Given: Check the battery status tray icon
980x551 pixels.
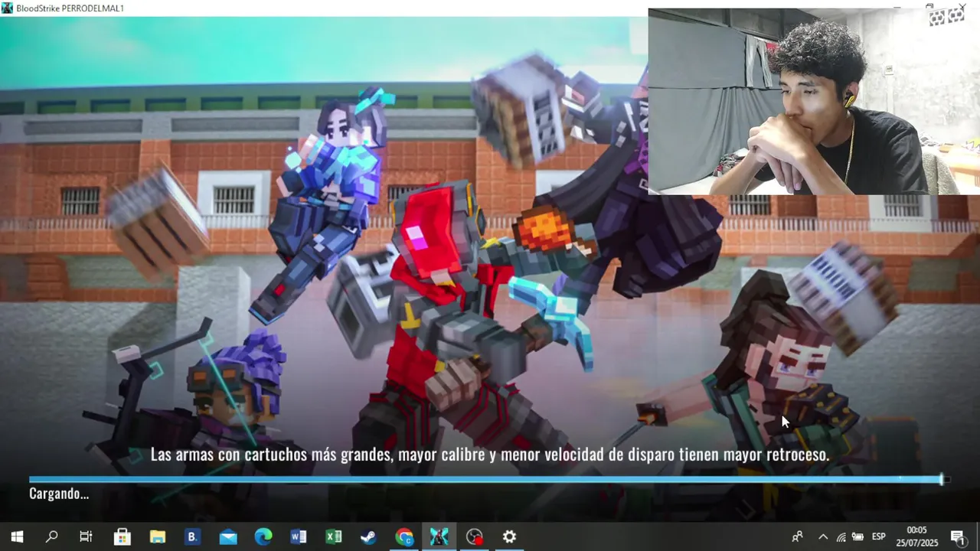Looking at the screenshot, I should coord(858,537).
